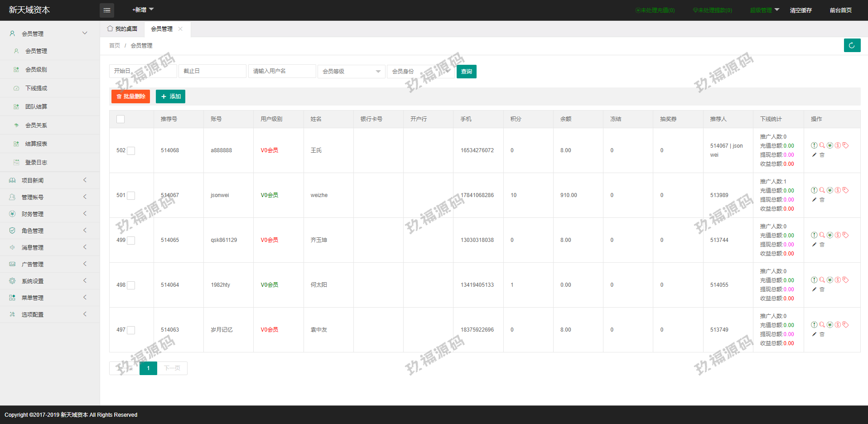Check the checkbox for member row 502
The image size is (868, 424).
tap(131, 151)
